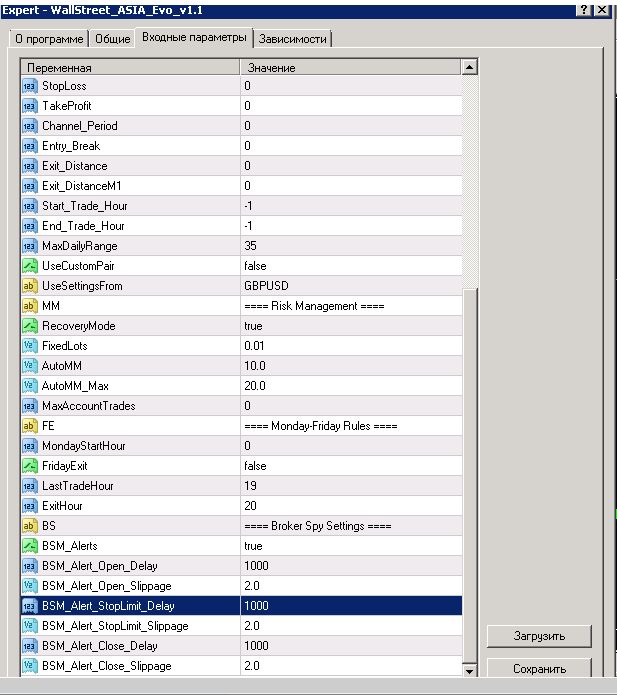Image resolution: width=617 pixels, height=695 pixels.
Task: Select the icon next to AutoMM
Action: pos(30,366)
